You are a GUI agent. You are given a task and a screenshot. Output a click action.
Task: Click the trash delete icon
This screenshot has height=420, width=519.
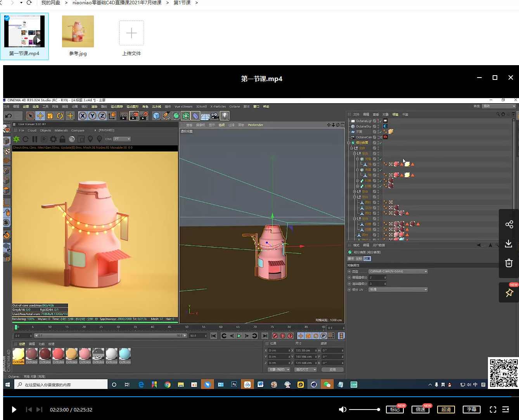(x=509, y=263)
